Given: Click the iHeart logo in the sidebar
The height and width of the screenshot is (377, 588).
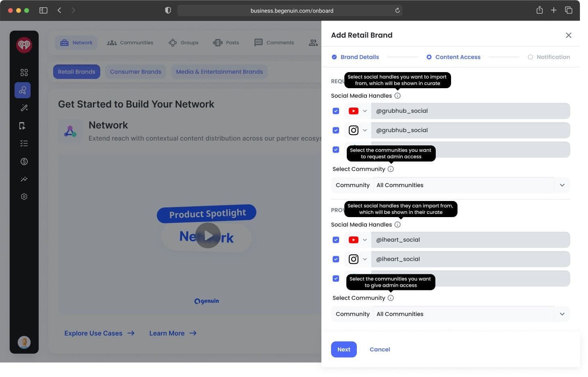Looking at the screenshot, I should (x=24, y=45).
